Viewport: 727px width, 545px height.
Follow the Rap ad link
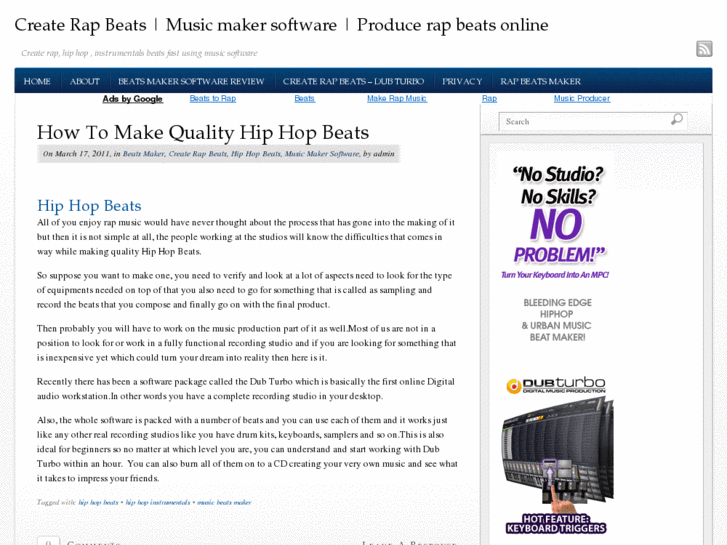489,98
